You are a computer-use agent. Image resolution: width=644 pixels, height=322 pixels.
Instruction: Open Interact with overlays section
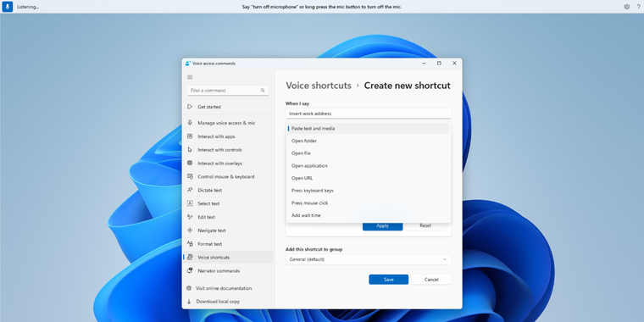point(228,163)
